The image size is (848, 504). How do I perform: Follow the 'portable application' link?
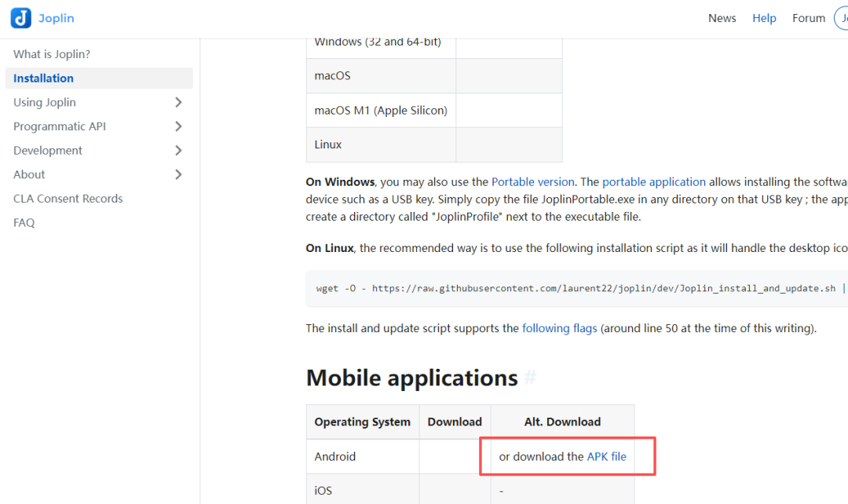(654, 181)
